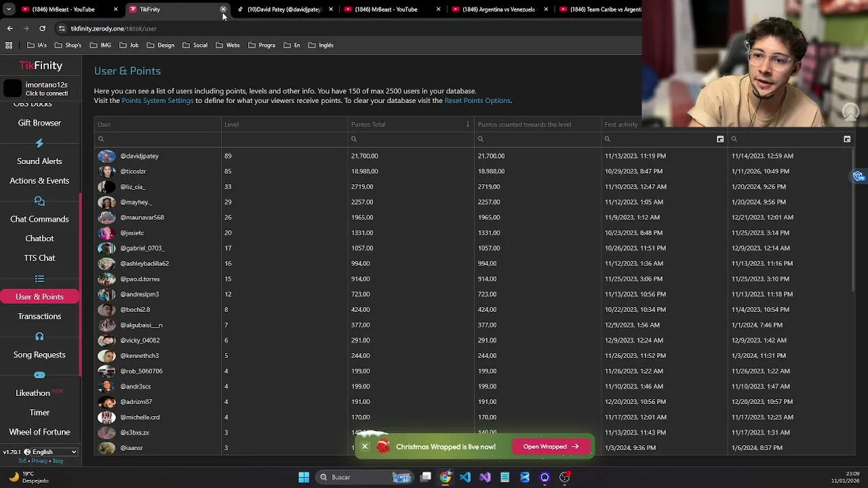868x488 pixels.
Task: Open the Chrome apps grid icon
Action: [9, 45]
